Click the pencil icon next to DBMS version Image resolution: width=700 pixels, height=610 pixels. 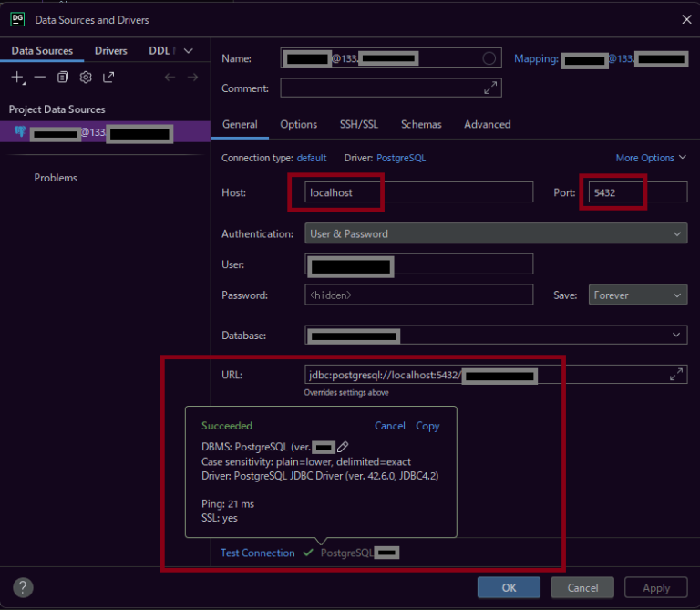coord(343,447)
